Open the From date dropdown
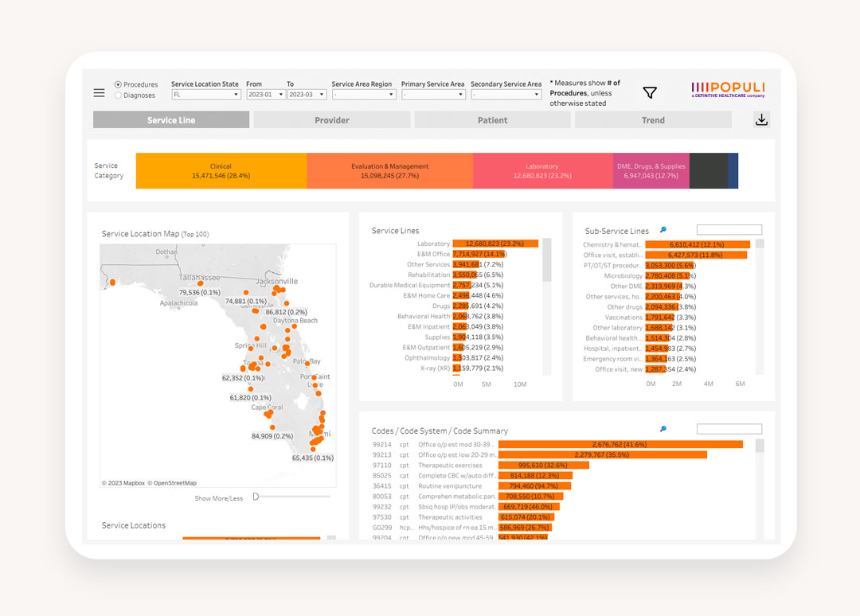The image size is (860, 616). [x=265, y=94]
